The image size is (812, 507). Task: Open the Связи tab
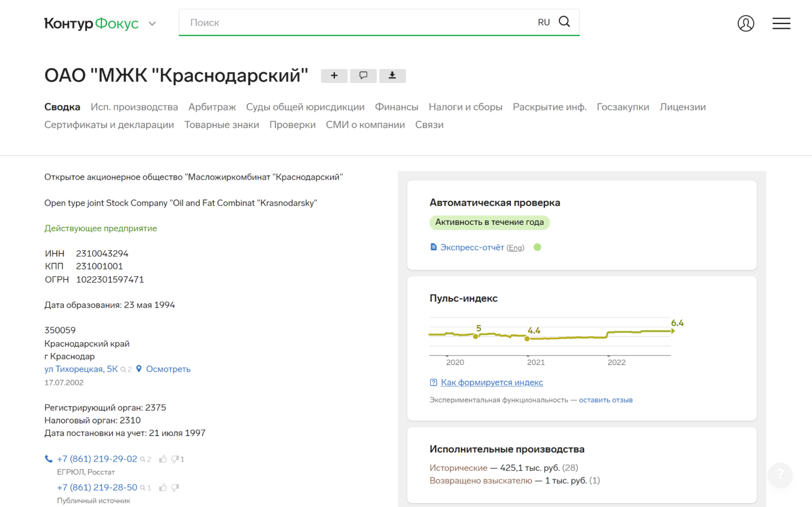429,125
